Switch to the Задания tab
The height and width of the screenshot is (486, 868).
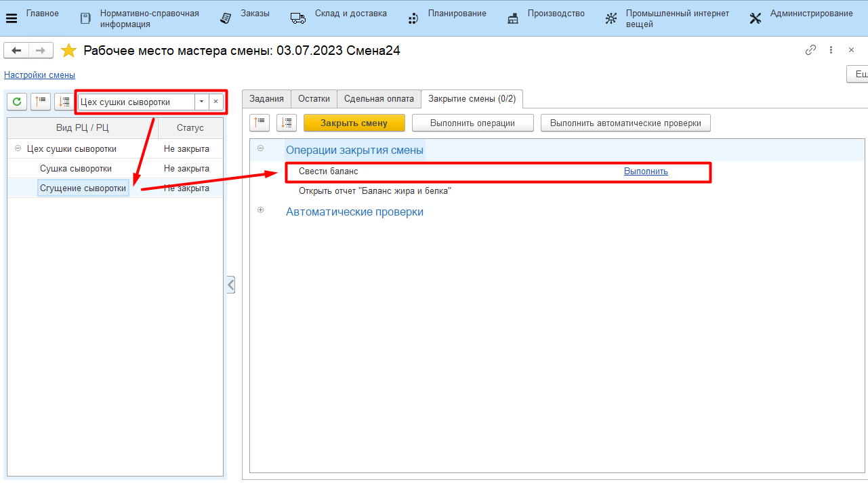coord(266,99)
